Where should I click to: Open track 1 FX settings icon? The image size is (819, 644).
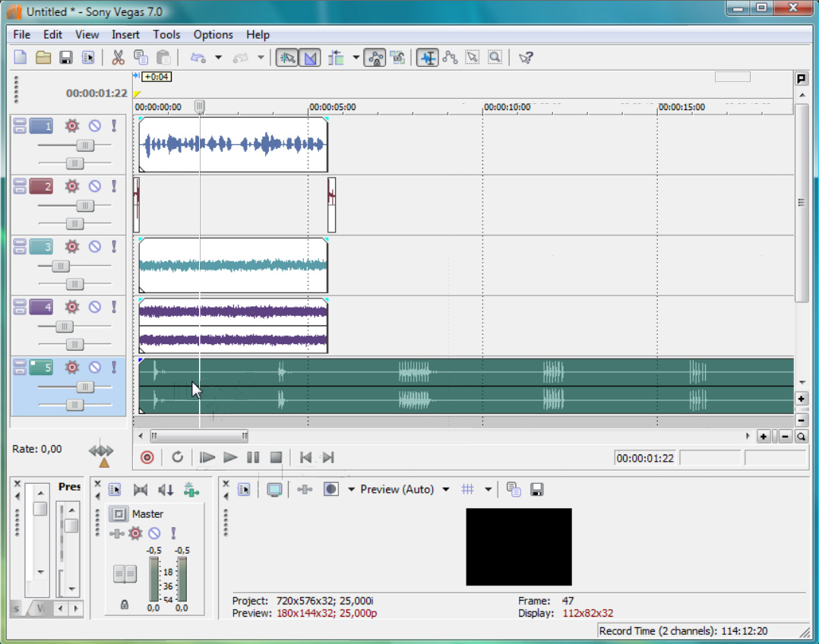coord(72,126)
